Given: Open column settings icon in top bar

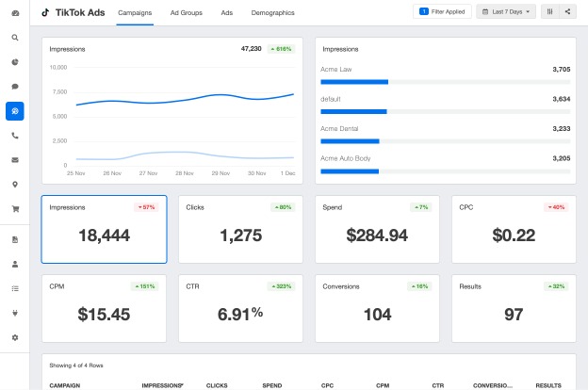Looking at the screenshot, I should [x=550, y=12].
